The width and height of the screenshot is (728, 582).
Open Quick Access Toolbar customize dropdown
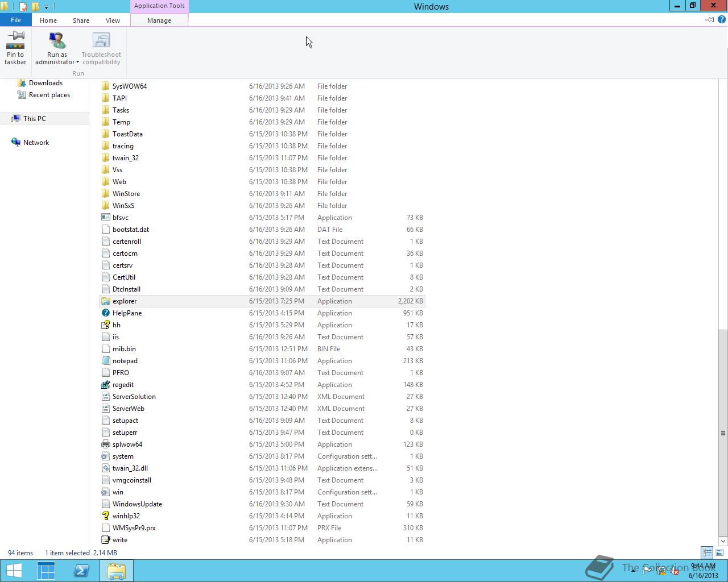(x=47, y=7)
